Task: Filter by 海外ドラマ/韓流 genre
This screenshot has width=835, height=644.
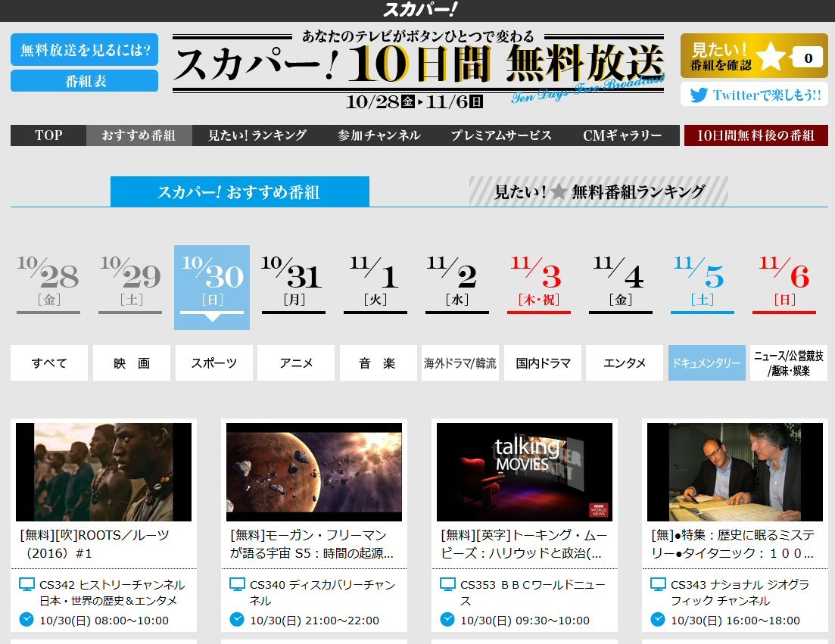Action: pyautogui.click(x=460, y=363)
